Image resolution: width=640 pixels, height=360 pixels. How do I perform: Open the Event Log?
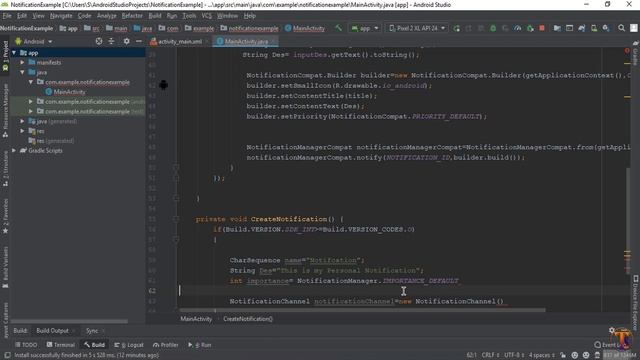(611, 345)
